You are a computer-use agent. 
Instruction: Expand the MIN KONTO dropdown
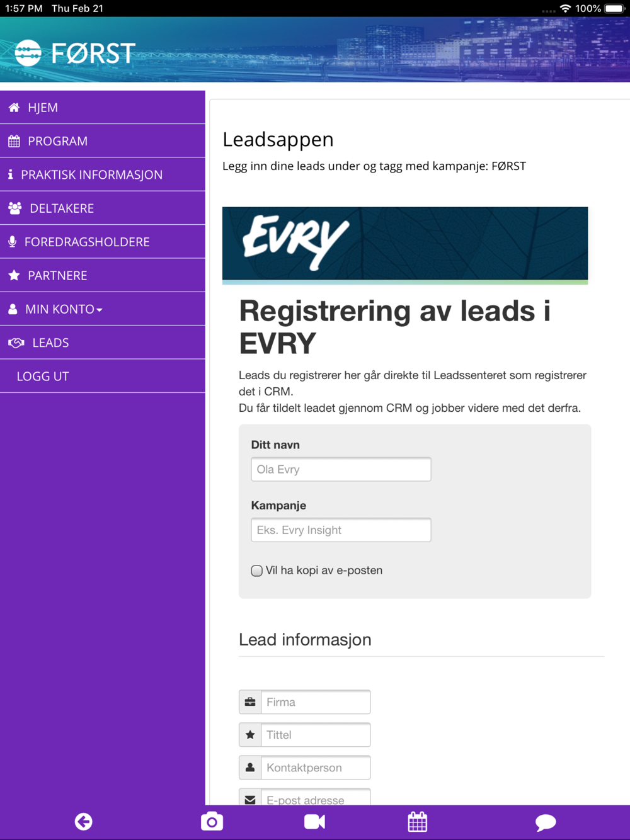103,309
